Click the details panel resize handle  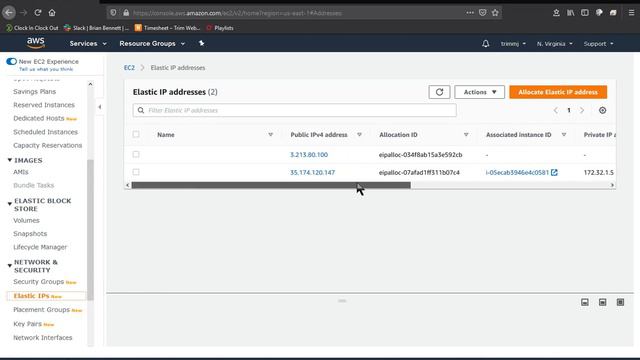342,301
